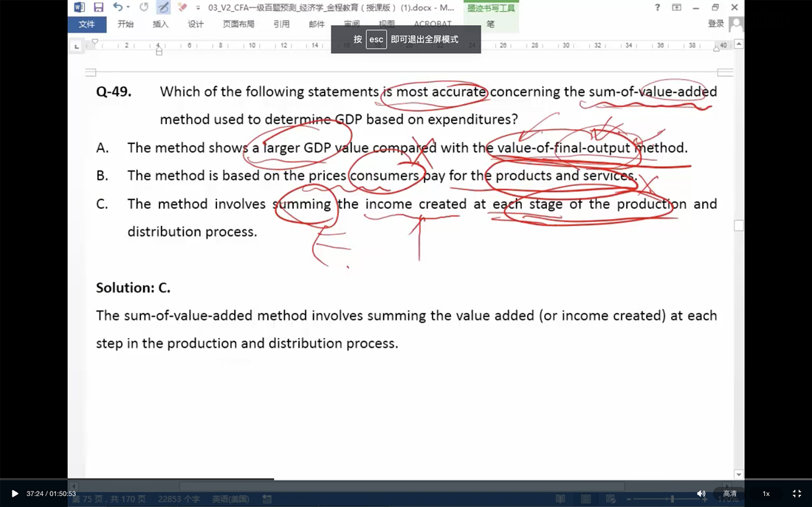Toggle the ink pen drawing tool
812x507 pixels.
tap(163, 7)
